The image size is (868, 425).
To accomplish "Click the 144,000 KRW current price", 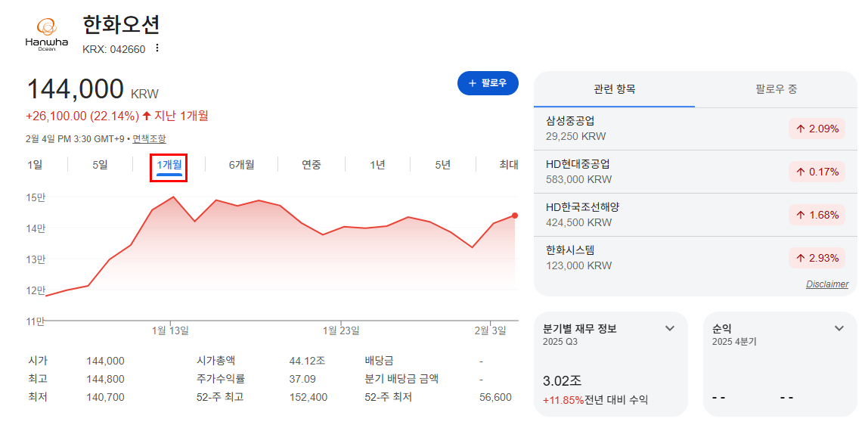I will [x=92, y=90].
